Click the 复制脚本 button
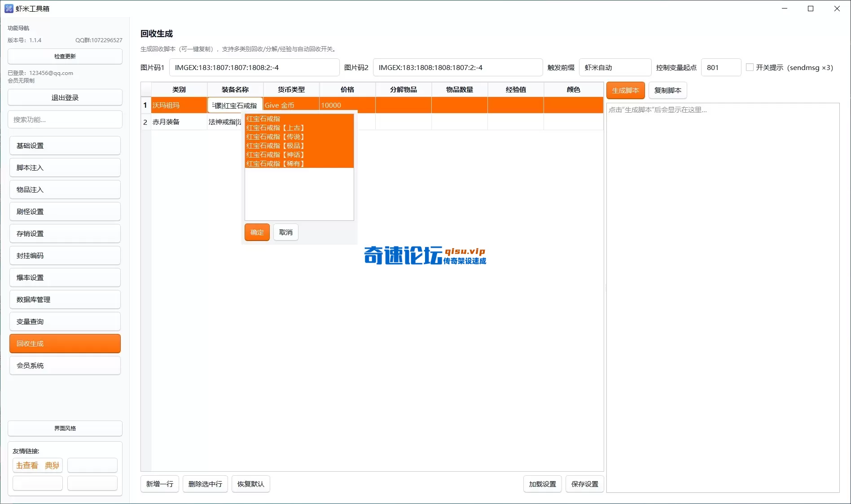 pos(667,90)
